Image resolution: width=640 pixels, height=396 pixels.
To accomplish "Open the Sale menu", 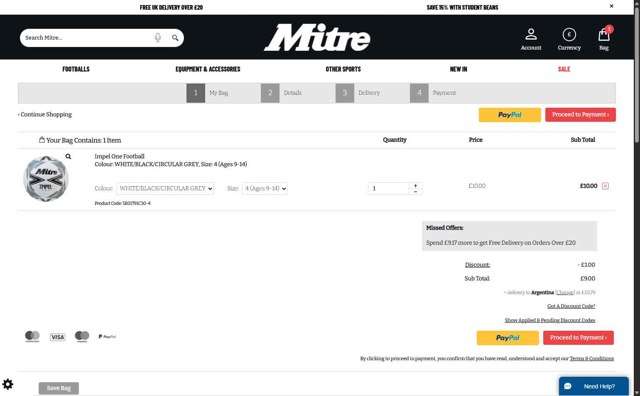I will pos(564,69).
